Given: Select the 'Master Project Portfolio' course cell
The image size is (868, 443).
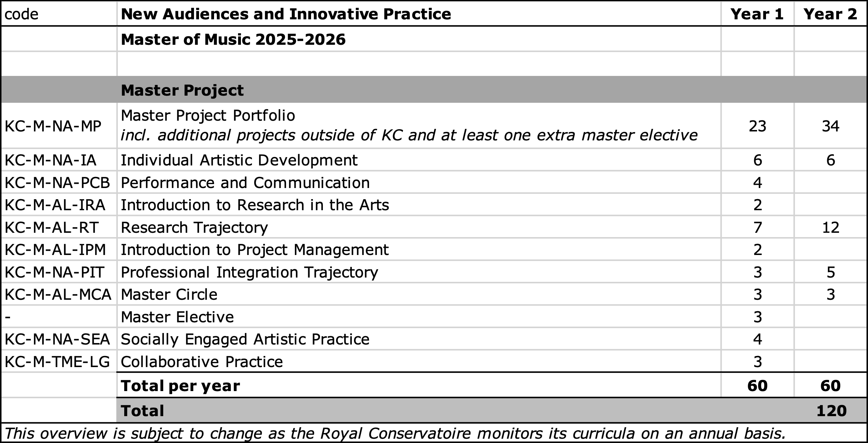Looking at the screenshot, I should click(208, 116).
